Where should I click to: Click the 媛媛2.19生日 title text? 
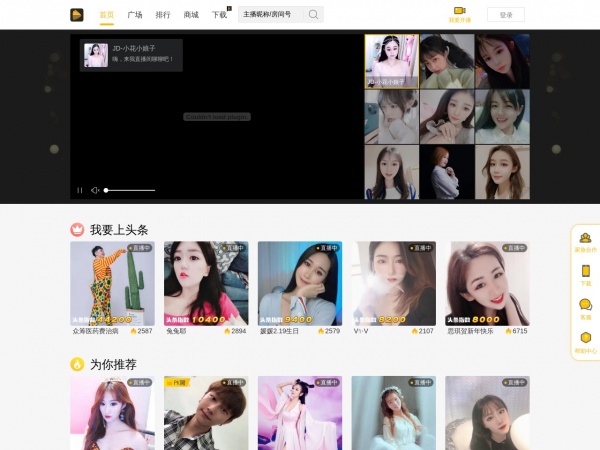[x=279, y=331]
